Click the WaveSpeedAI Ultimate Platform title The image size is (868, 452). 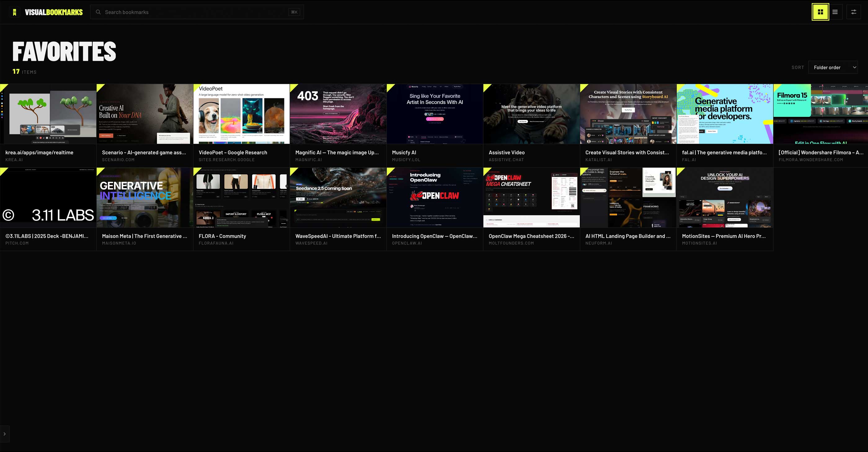pyautogui.click(x=338, y=236)
